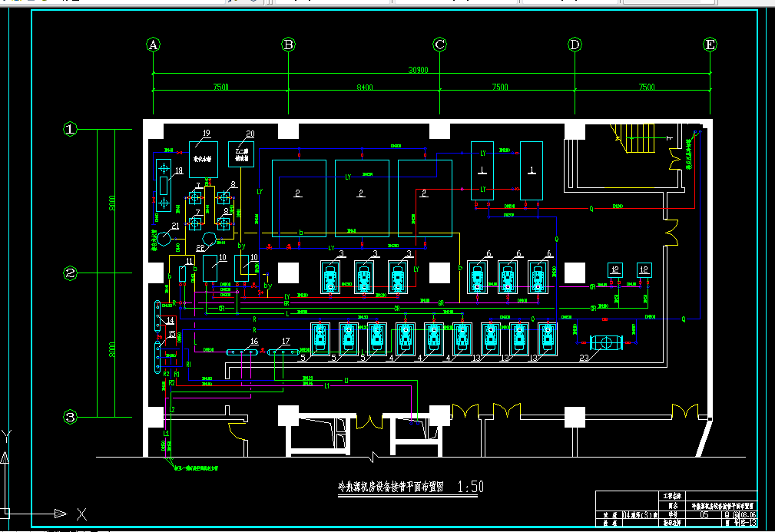
Task: Select grid axis bubble E
Action: click(710, 45)
